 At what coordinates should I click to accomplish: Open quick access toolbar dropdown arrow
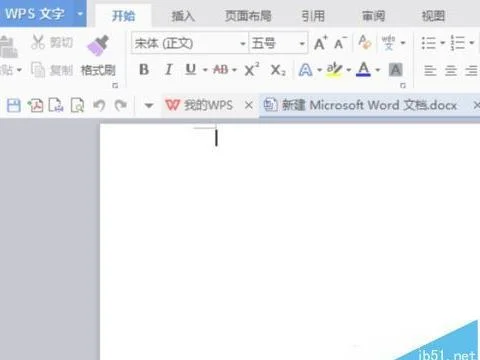(x=149, y=106)
